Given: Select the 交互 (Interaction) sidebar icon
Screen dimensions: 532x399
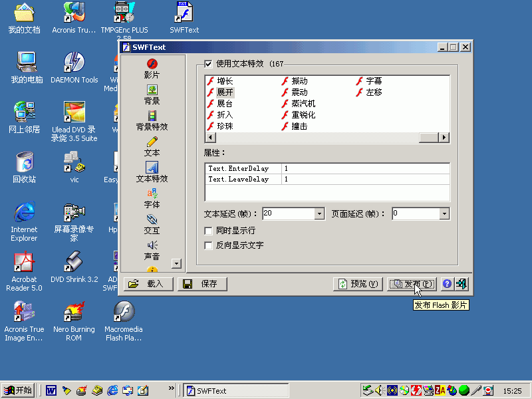Looking at the screenshot, I should pyautogui.click(x=152, y=220).
